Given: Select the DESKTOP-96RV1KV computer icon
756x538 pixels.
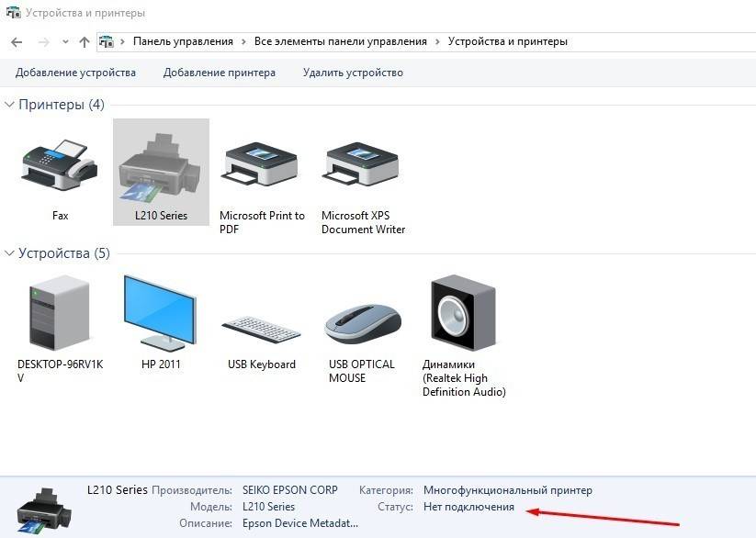Looking at the screenshot, I should [x=60, y=312].
